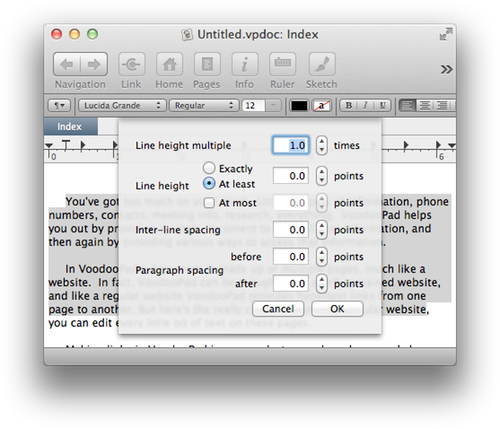Click the tab stop marker before 6

pos(406,145)
